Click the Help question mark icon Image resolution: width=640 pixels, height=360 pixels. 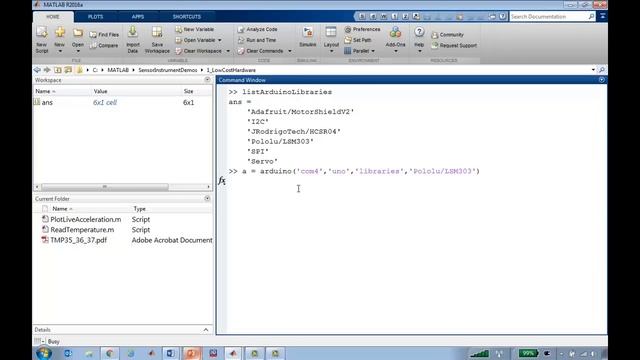pos(419,32)
